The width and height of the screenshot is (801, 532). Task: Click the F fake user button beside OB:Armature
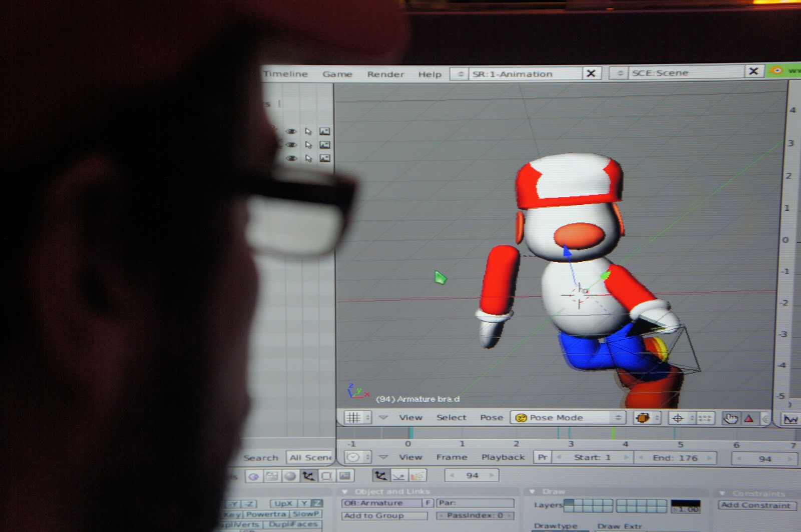[429, 503]
